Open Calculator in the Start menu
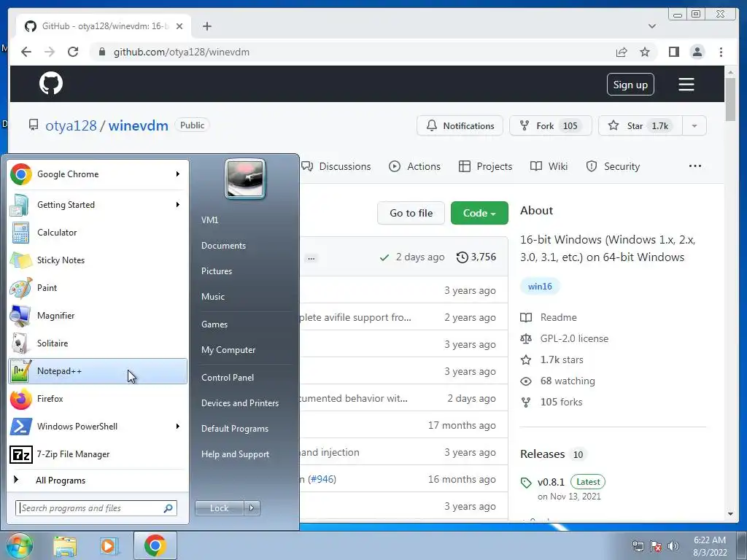The image size is (747, 560). (x=98, y=233)
